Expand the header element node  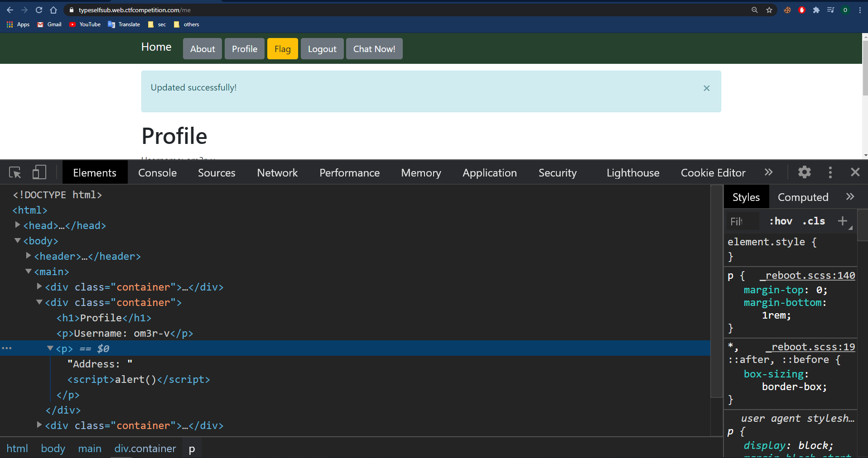28,255
